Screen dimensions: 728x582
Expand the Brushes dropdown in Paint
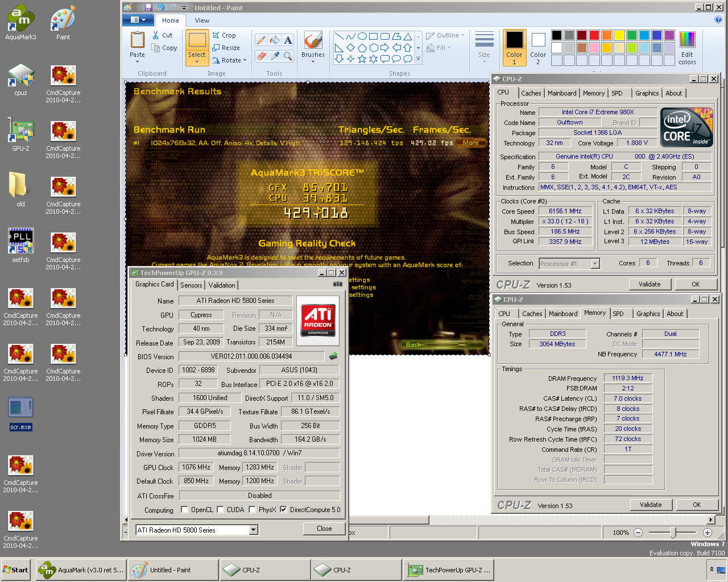(313, 61)
